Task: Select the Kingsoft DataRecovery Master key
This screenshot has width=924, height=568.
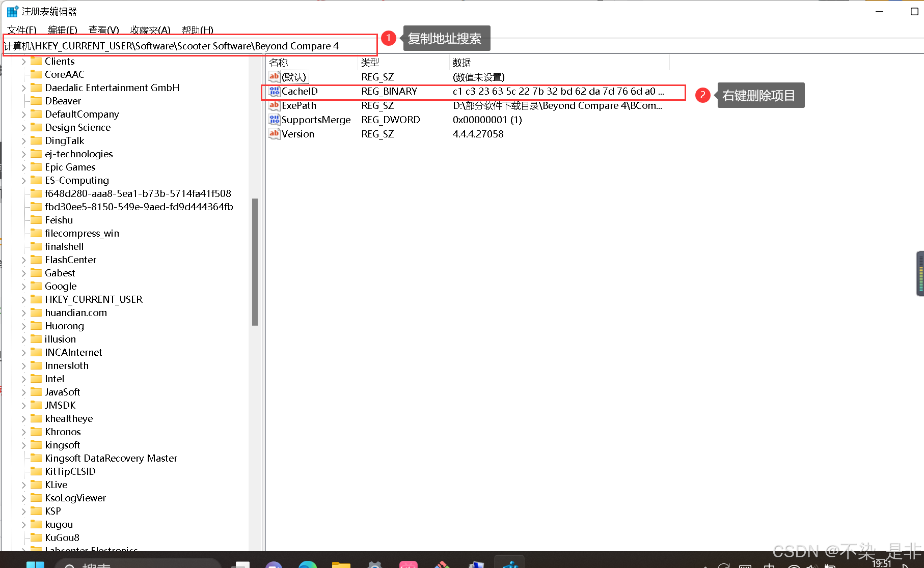Action: [x=111, y=458]
